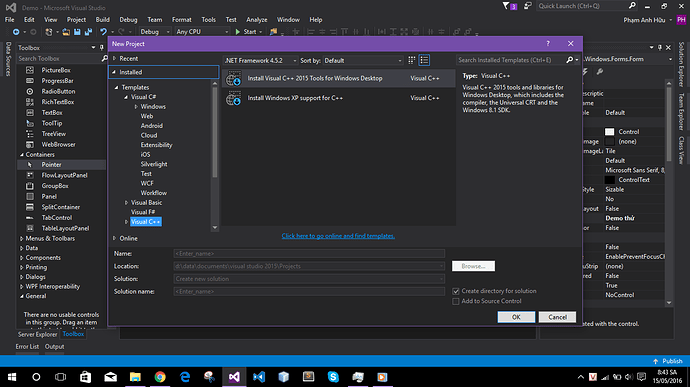Expand the Visual Basic templates node
Viewport: 690px width, 387px height.
(126, 203)
